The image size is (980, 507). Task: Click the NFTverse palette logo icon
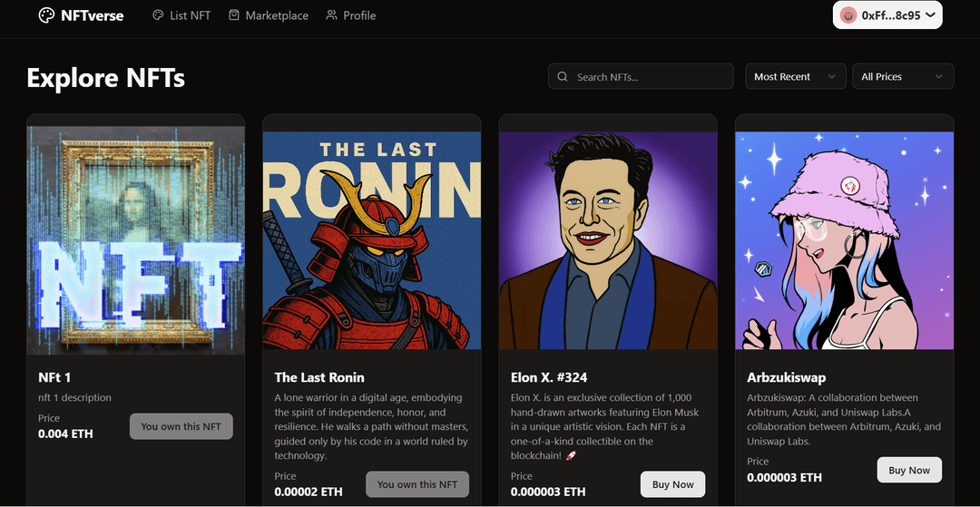coord(46,15)
